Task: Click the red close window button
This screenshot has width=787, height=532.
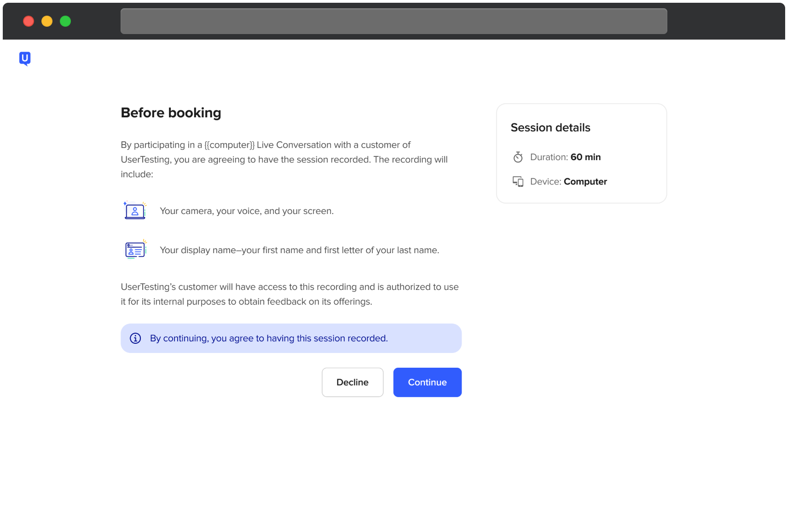Action: pos(29,21)
